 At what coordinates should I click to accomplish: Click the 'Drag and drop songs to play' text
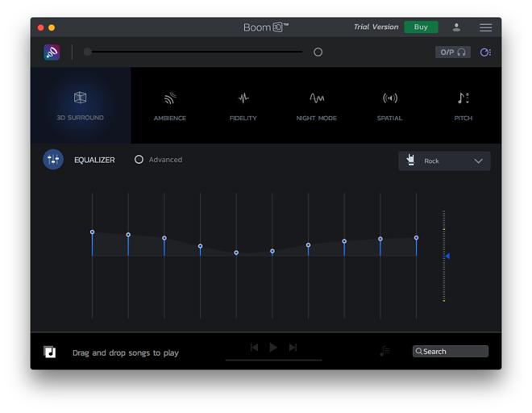pos(126,353)
